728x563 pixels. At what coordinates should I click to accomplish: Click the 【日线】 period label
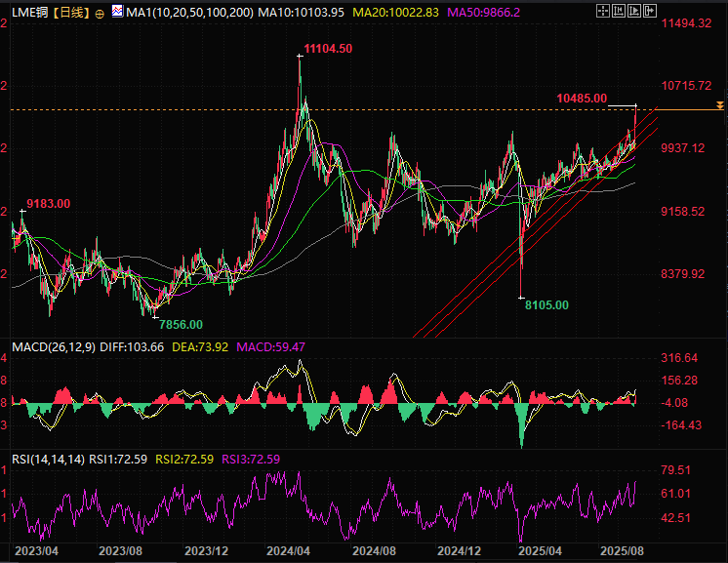point(69,13)
